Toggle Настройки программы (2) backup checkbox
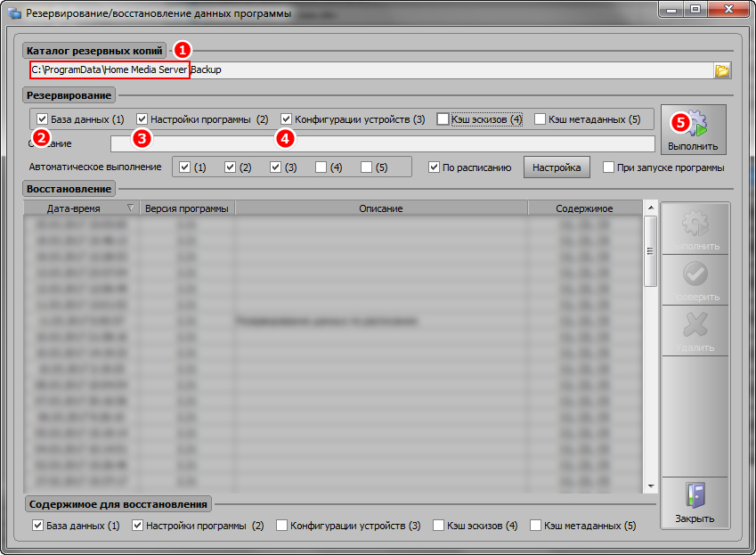Screen dimensions: 756x555 [x=142, y=119]
